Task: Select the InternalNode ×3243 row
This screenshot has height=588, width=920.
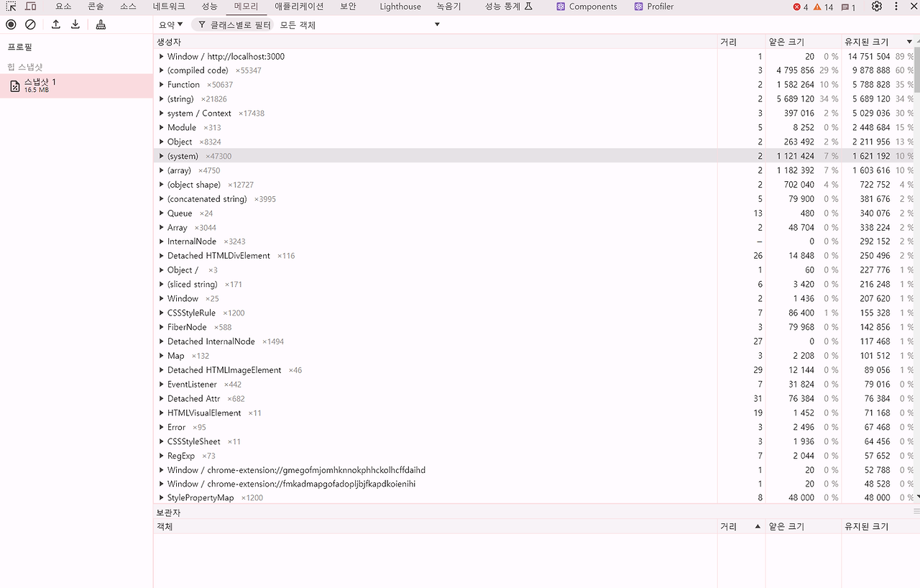Action: click(x=534, y=242)
